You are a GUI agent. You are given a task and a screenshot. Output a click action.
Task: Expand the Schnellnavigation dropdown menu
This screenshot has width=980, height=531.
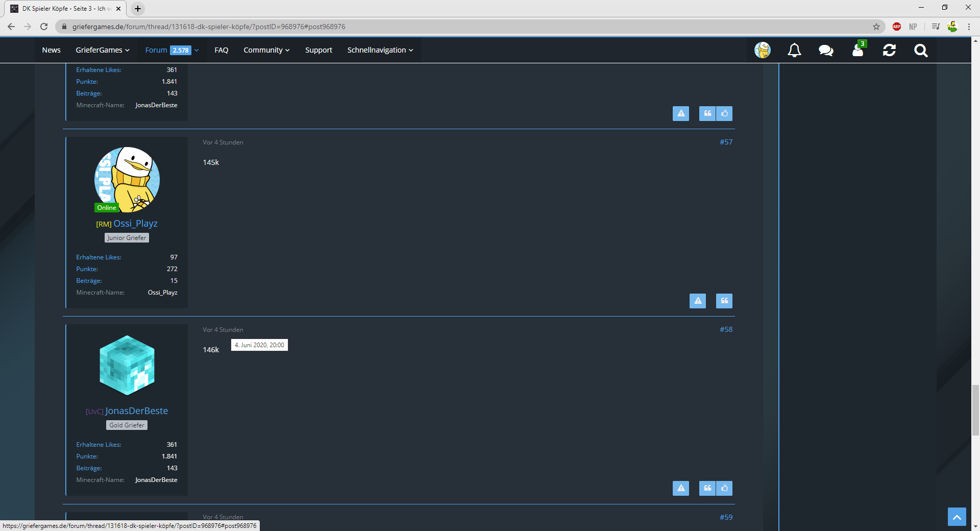380,50
